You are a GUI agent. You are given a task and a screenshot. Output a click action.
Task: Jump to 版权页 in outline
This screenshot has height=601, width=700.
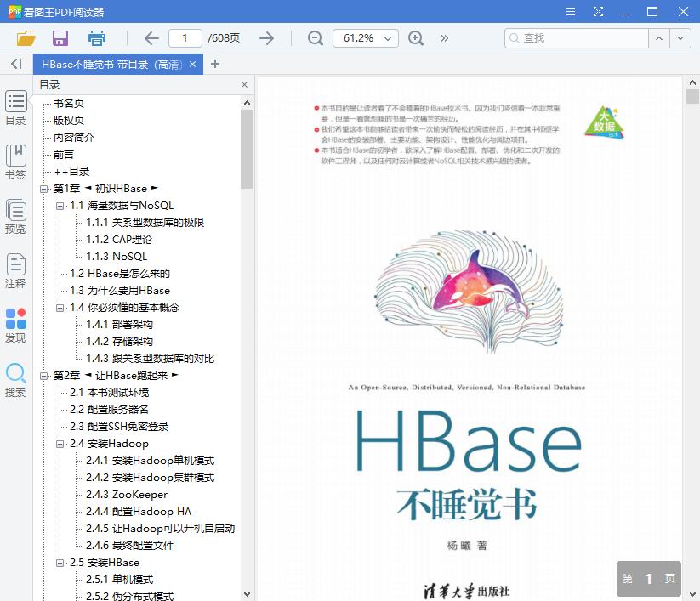pos(69,121)
